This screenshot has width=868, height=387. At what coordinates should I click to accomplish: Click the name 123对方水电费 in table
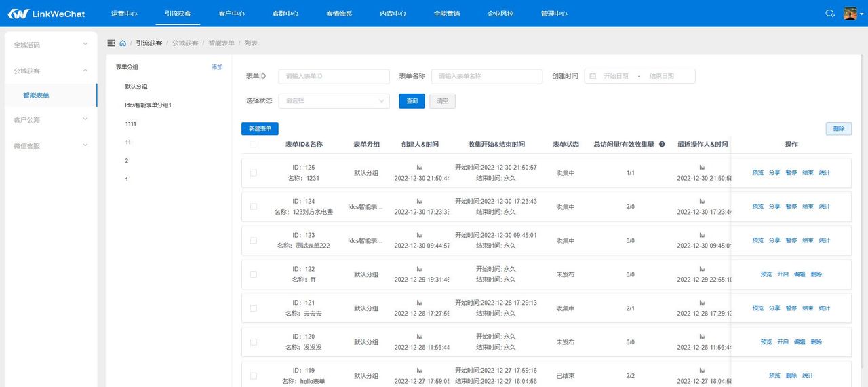(313, 212)
